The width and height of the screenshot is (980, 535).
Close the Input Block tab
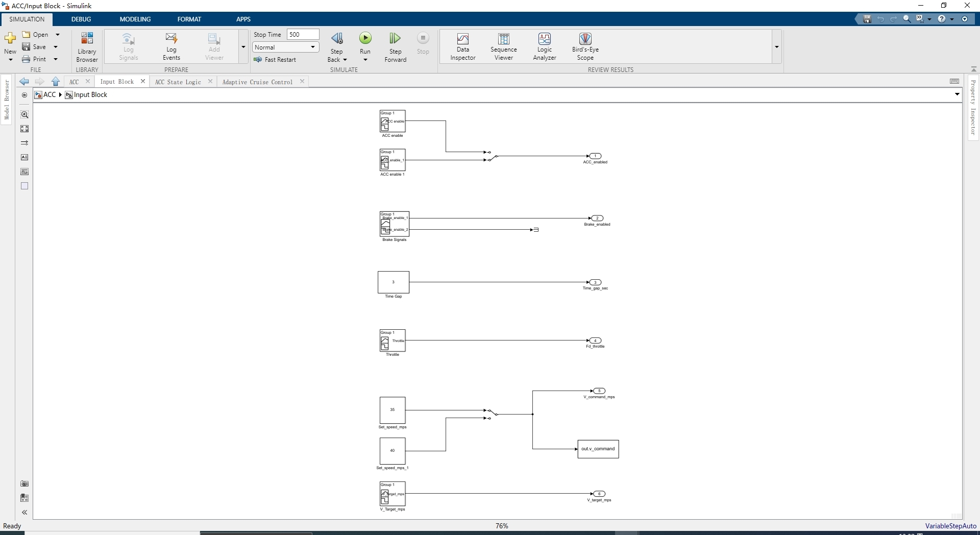pyautogui.click(x=143, y=81)
